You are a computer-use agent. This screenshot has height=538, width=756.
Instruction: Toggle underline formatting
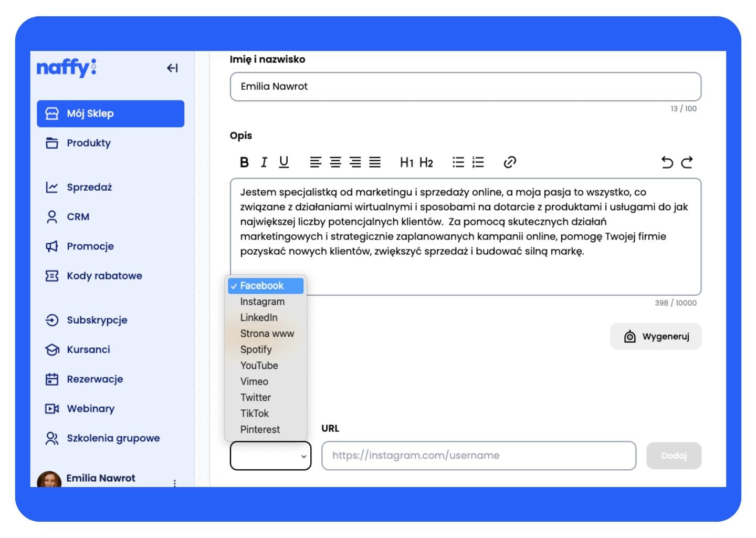(x=283, y=162)
